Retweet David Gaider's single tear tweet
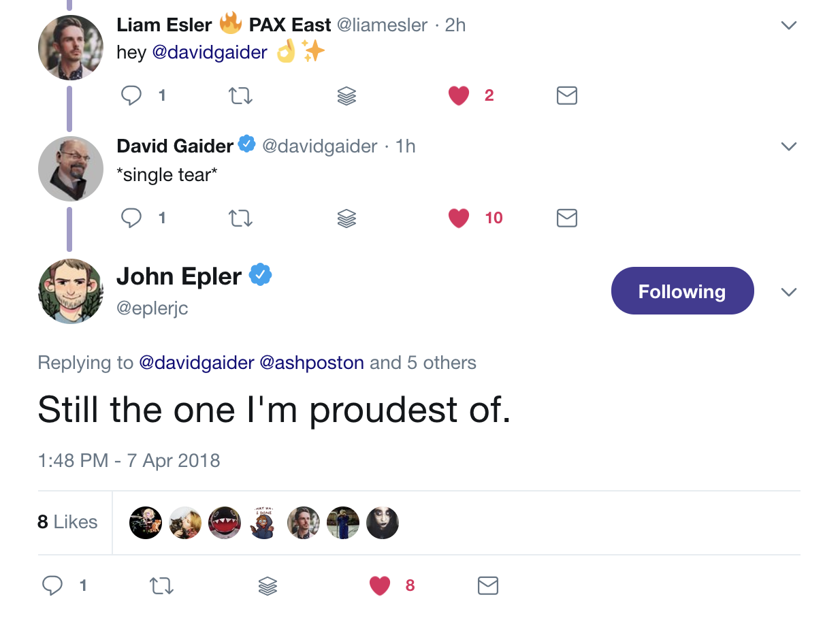The image size is (840, 629). pos(240,218)
